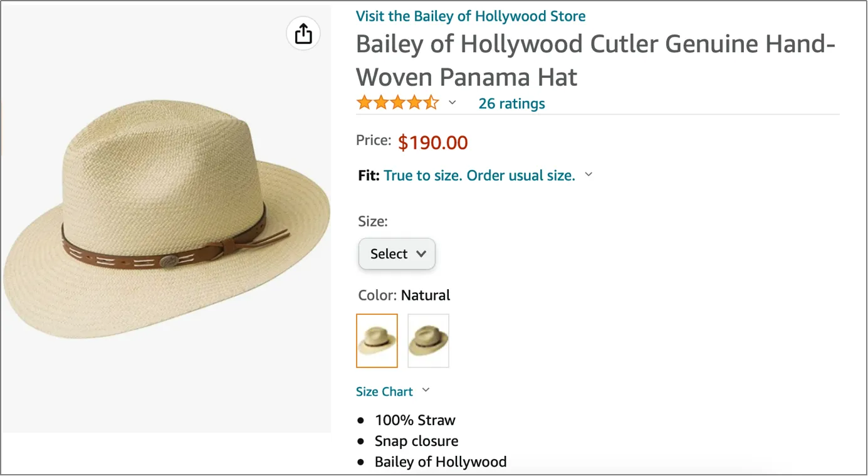The width and height of the screenshot is (868, 476).
Task: Click the second star rating icon
Action: click(381, 102)
